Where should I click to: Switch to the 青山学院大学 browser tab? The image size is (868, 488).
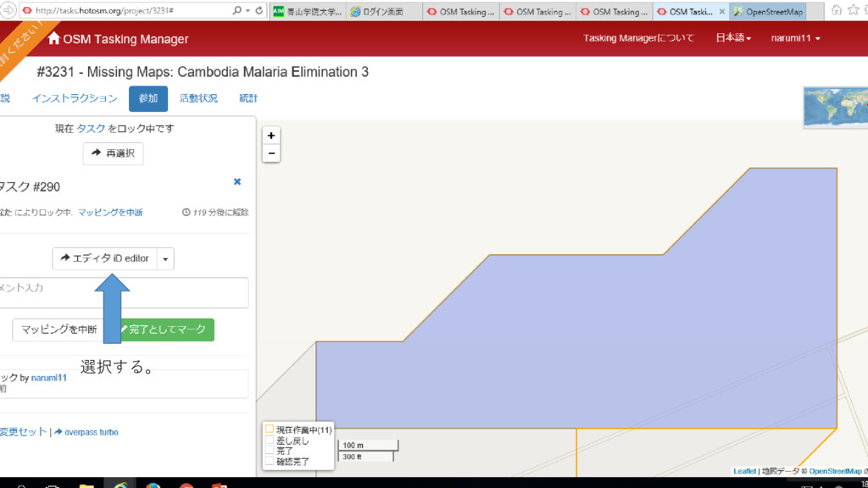click(308, 11)
